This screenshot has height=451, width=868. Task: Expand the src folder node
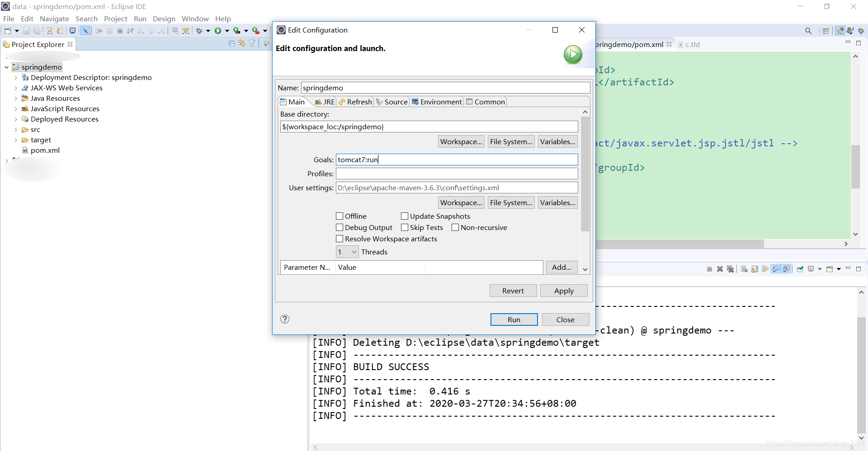point(16,130)
